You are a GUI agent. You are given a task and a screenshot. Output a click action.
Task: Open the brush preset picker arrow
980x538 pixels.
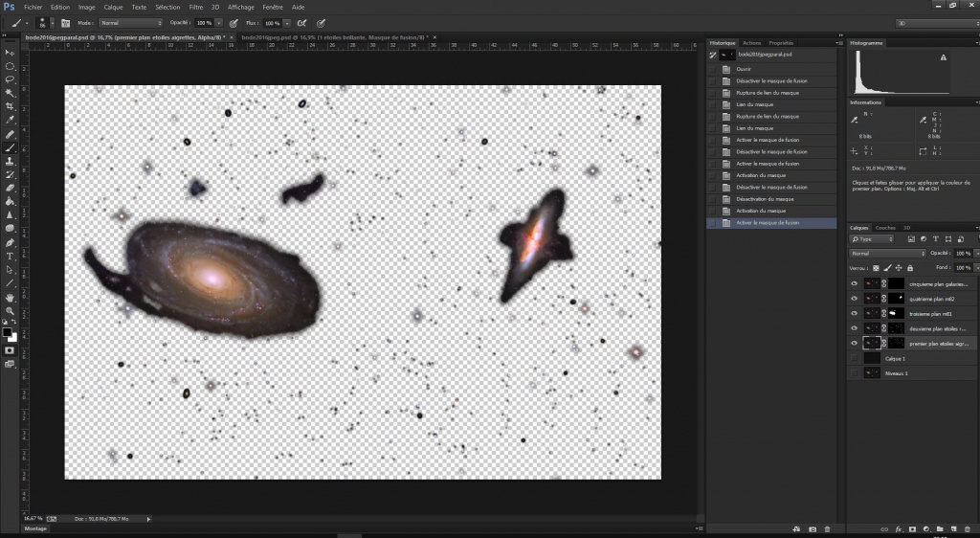click(52, 23)
